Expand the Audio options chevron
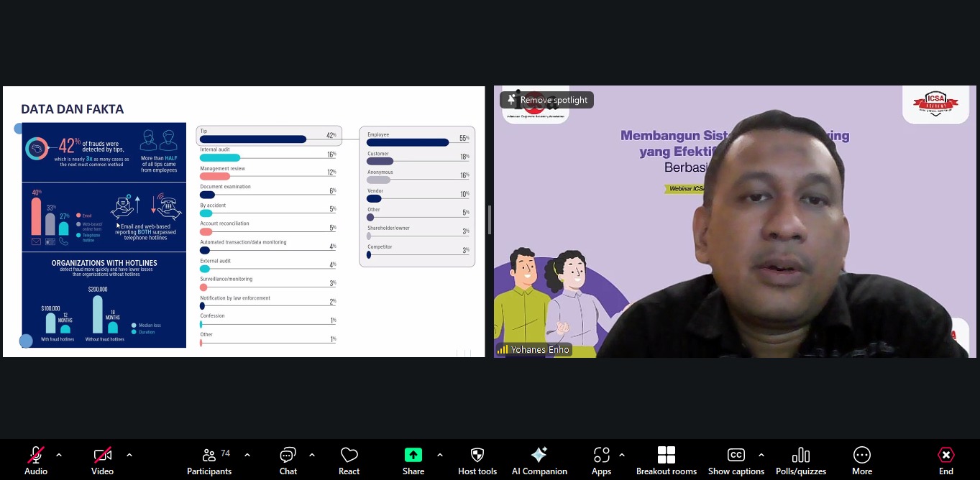The width and height of the screenshot is (980, 480). [59, 454]
